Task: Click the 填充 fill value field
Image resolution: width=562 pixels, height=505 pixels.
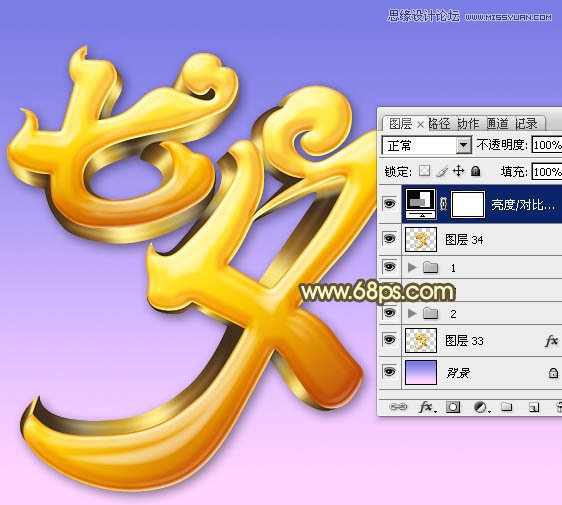Action: pyautogui.click(x=547, y=172)
